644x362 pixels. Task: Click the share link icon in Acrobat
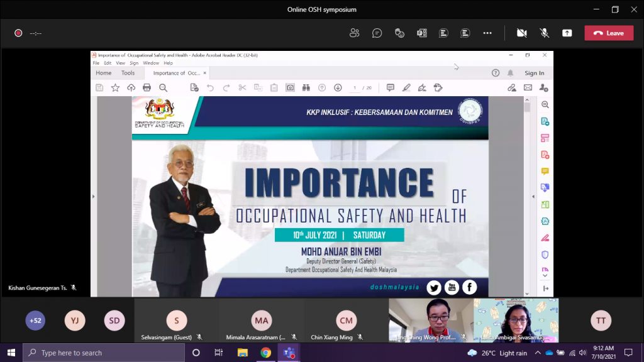512,87
